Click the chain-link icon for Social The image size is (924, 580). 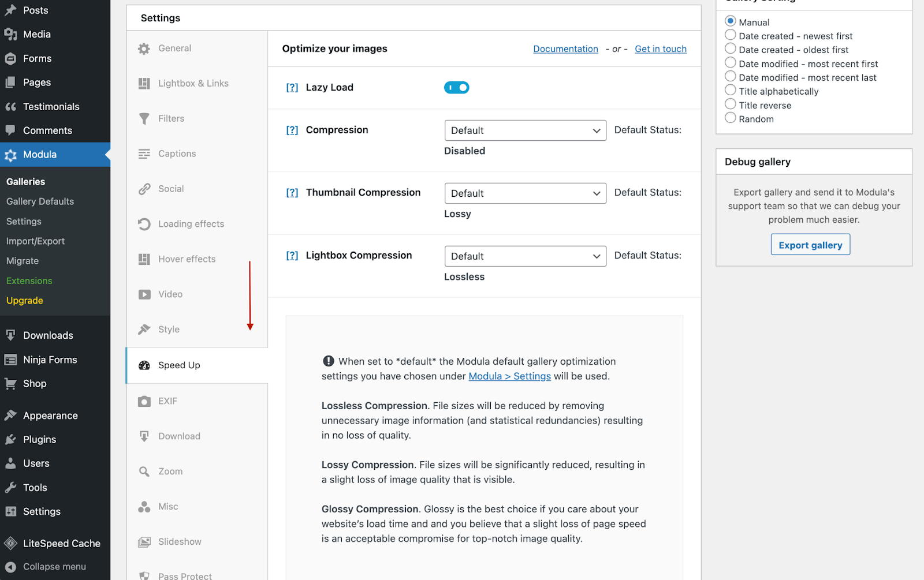click(144, 189)
